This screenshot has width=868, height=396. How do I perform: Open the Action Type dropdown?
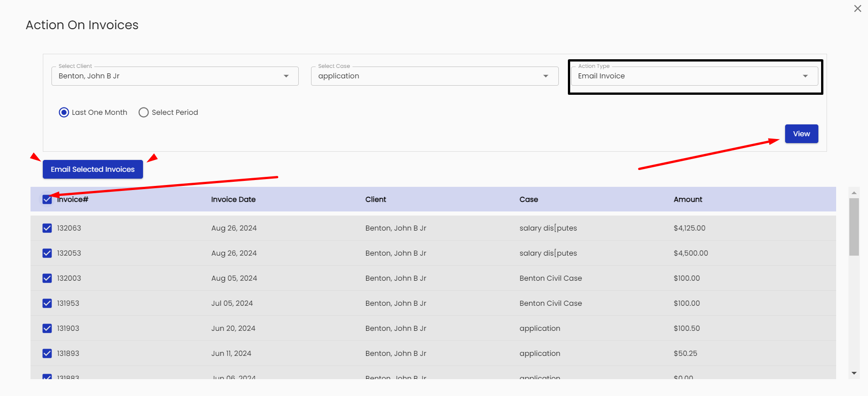coord(694,76)
